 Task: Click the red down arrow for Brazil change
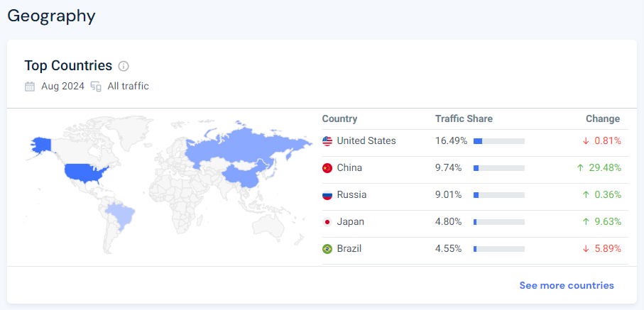pos(586,249)
